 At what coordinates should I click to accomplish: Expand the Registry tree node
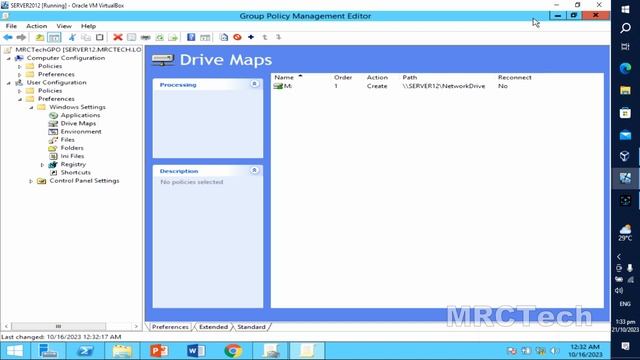click(x=42, y=164)
